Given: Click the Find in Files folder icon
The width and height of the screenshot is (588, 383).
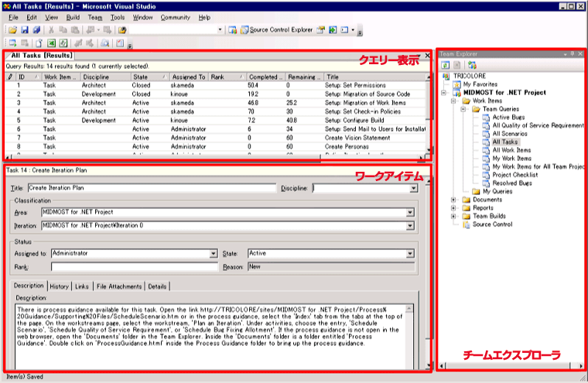Looking at the screenshot, I should point(122,30).
